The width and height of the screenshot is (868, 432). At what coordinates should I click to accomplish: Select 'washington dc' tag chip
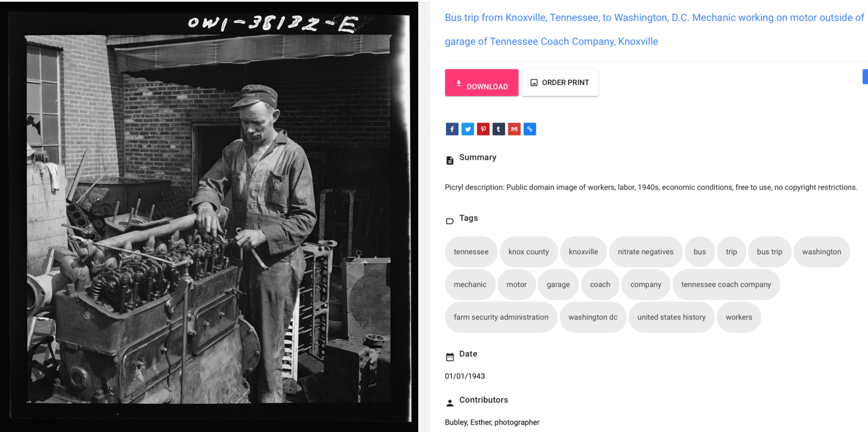(x=593, y=317)
